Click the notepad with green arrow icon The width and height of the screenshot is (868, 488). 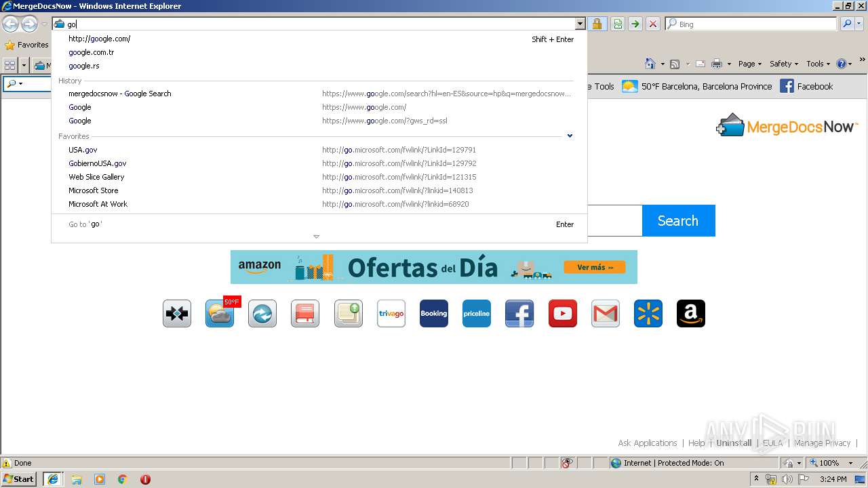pos(349,314)
